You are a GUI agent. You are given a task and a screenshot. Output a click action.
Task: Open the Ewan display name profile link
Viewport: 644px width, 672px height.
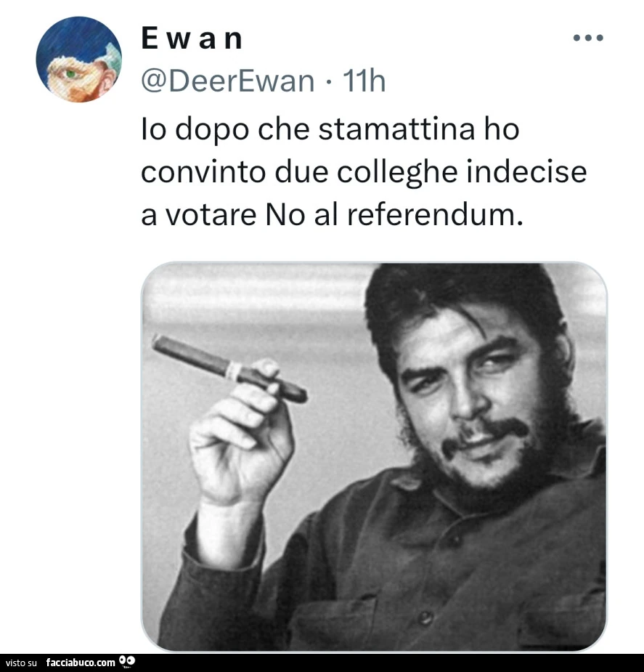(192, 39)
